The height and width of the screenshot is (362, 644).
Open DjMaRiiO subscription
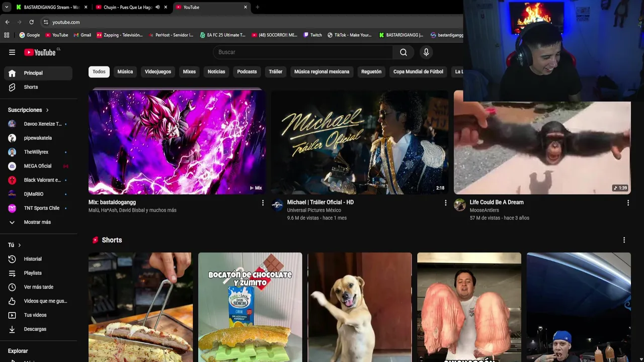38,194
